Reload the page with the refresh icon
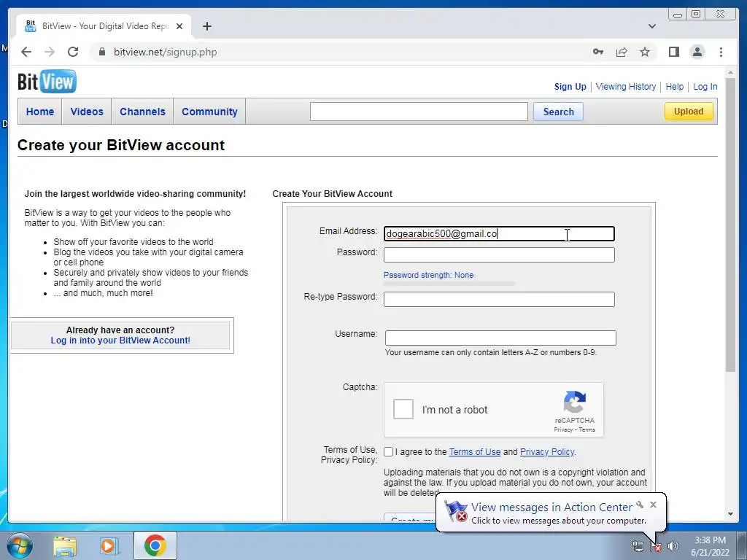 point(73,52)
